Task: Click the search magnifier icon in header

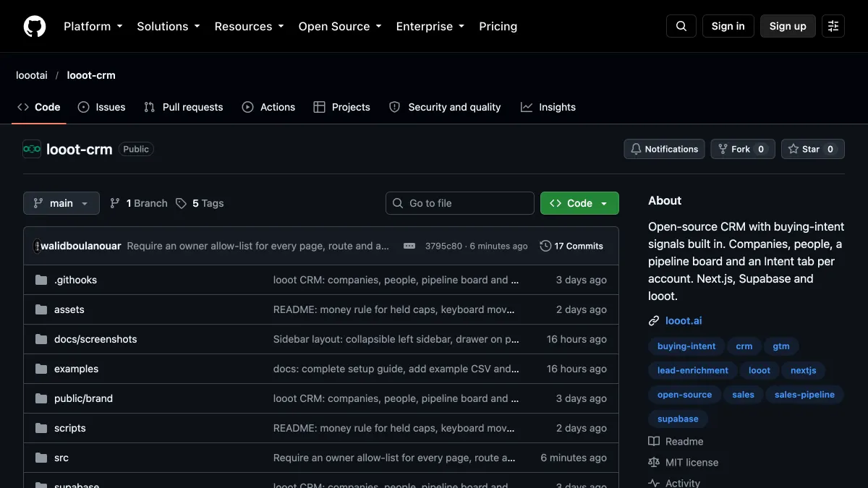Action: pyautogui.click(x=681, y=26)
